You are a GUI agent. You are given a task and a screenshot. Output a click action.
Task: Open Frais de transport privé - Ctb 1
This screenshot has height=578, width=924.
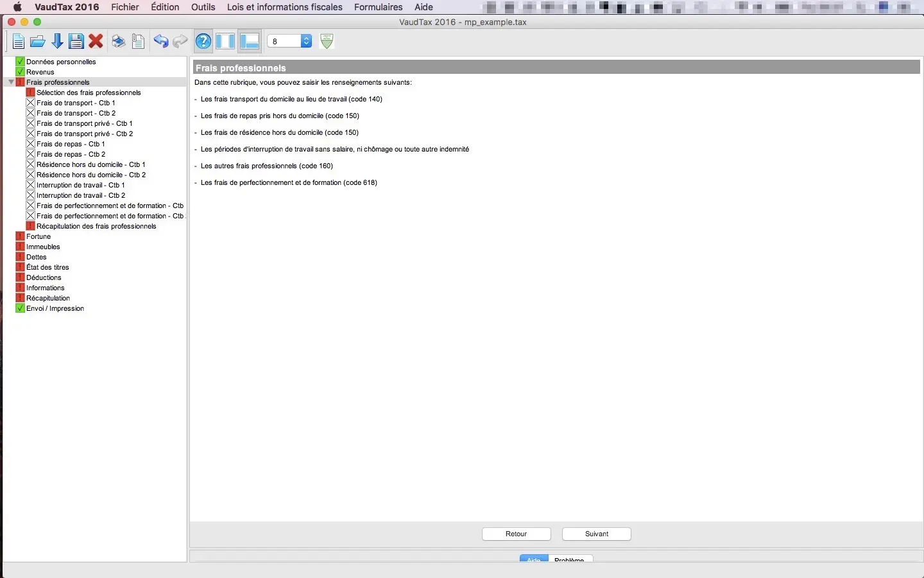coord(85,123)
